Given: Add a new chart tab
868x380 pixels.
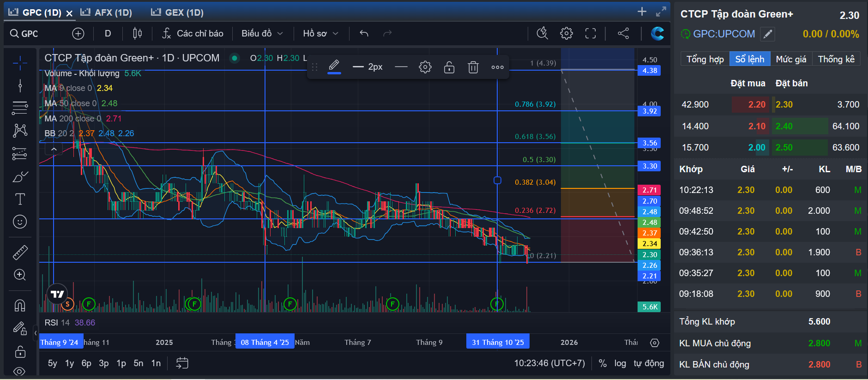Looking at the screenshot, I should (x=642, y=12).
